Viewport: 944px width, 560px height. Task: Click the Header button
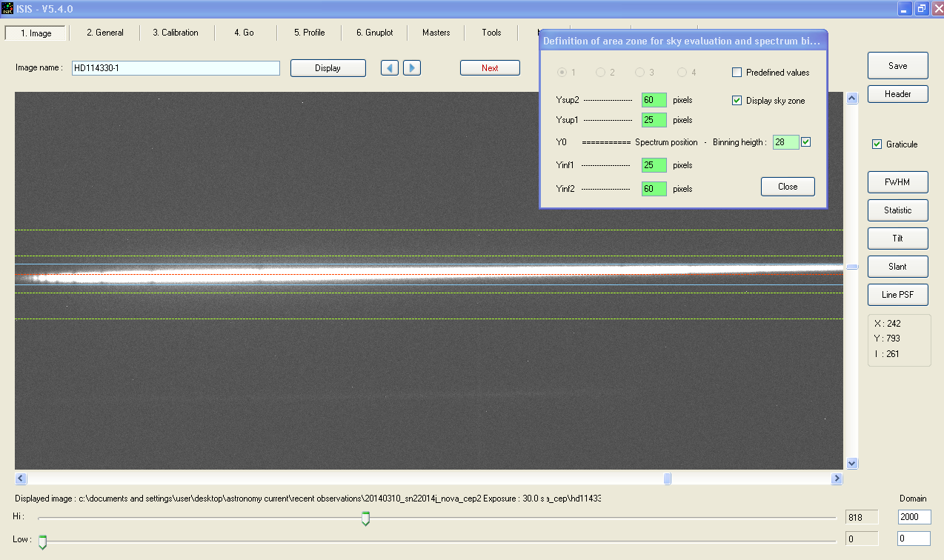click(x=897, y=94)
